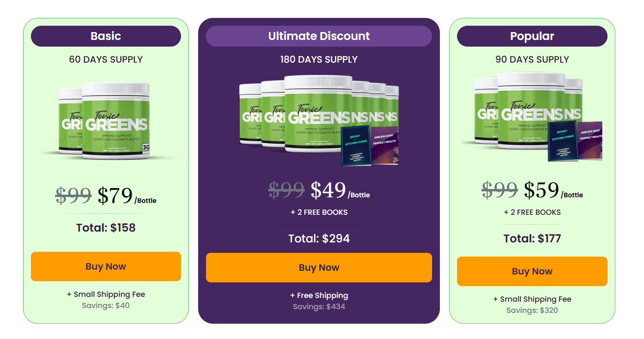
Task: Click the Buy Now button on the Popular plan
Action: point(532,271)
